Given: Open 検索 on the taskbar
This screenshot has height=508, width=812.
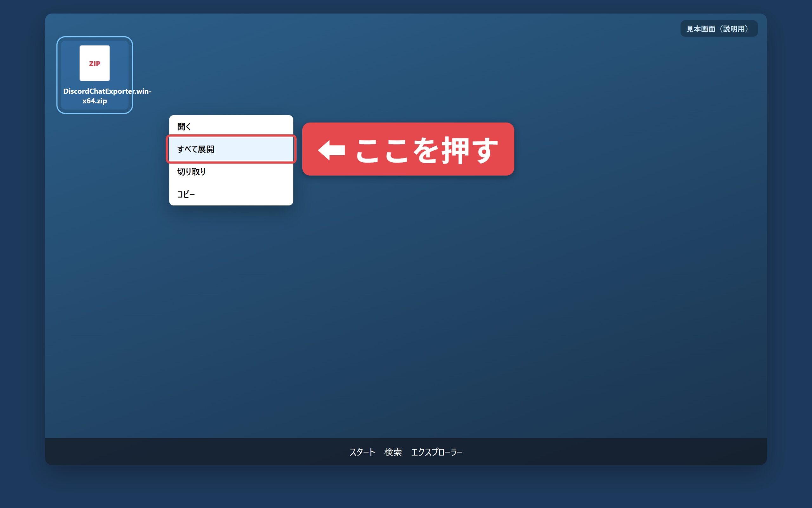Looking at the screenshot, I should point(393,452).
